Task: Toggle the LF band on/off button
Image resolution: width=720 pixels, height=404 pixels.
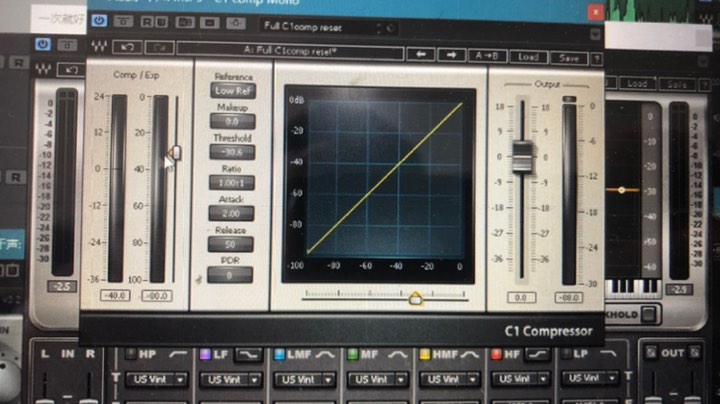Action: tap(205, 354)
